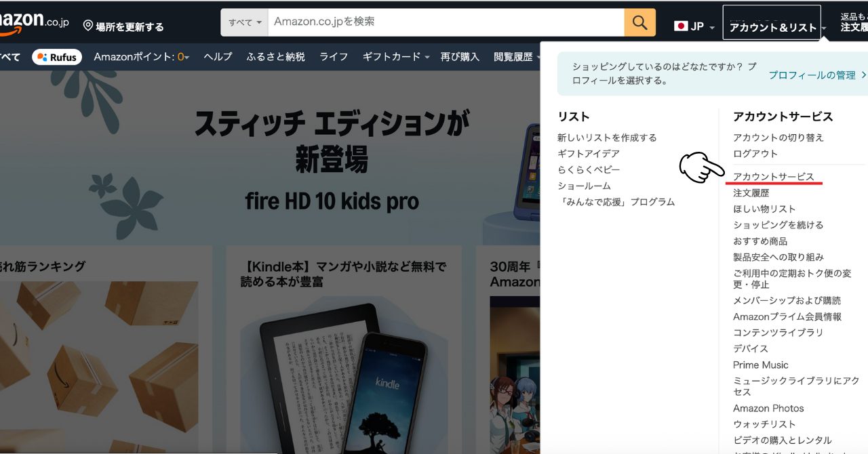Open the Rufus AI assistant
The width and height of the screenshot is (868, 454).
(x=57, y=56)
